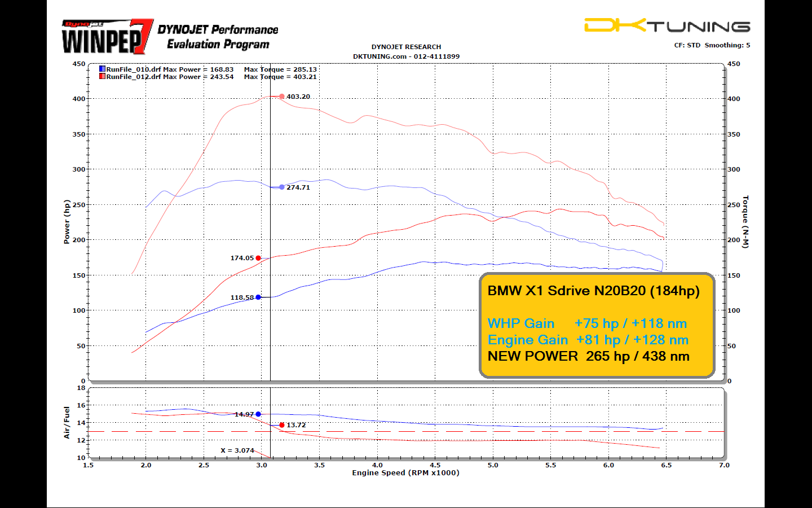The width and height of the screenshot is (812, 508).
Task: Select the 13.72 air/fuel marker dot
Action: click(282, 425)
